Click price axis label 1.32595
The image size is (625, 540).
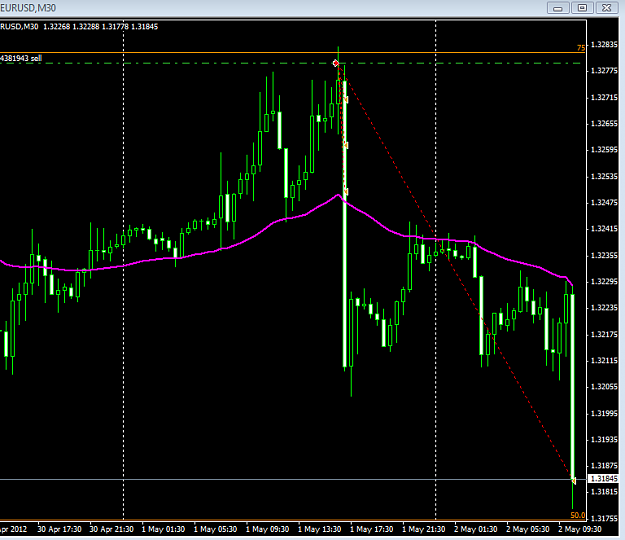click(604, 150)
